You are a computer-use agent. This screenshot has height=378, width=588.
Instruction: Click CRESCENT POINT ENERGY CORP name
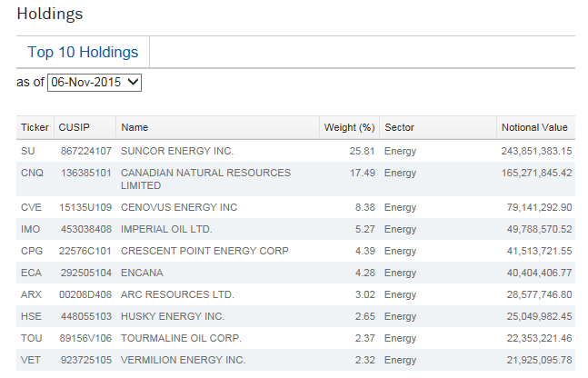click(204, 251)
